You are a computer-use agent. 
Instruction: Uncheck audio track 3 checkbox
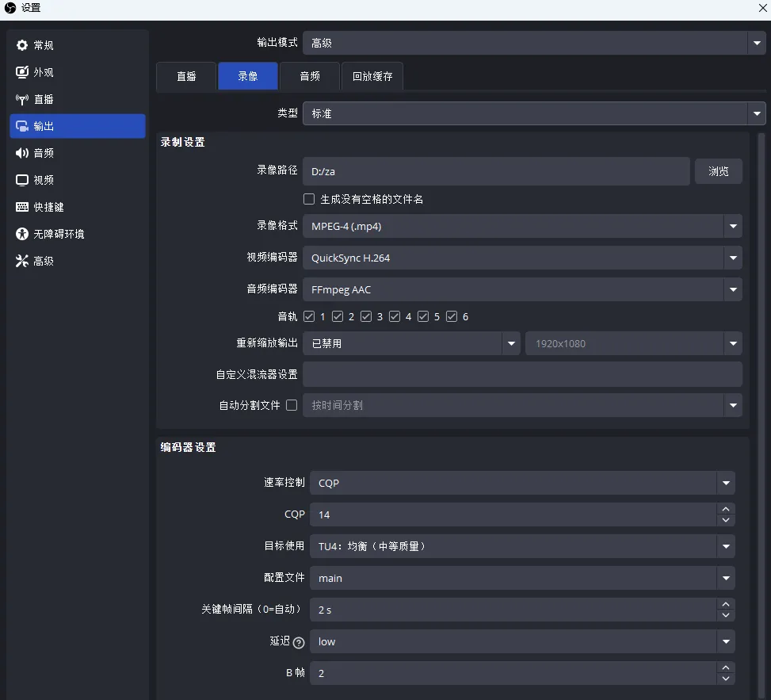[366, 317]
